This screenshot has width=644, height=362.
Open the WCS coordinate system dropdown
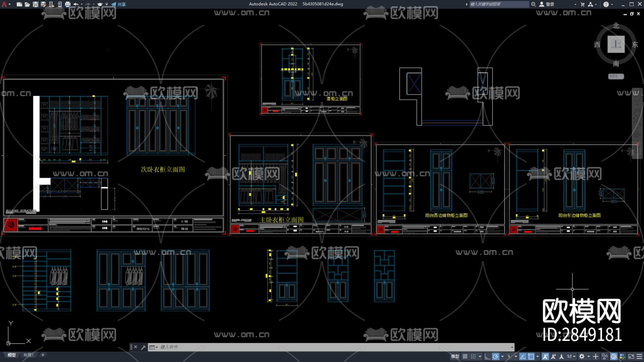coord(616,76)
